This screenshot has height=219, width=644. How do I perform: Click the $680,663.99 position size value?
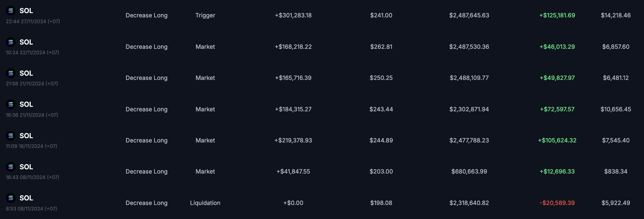(x=469, y=171)
